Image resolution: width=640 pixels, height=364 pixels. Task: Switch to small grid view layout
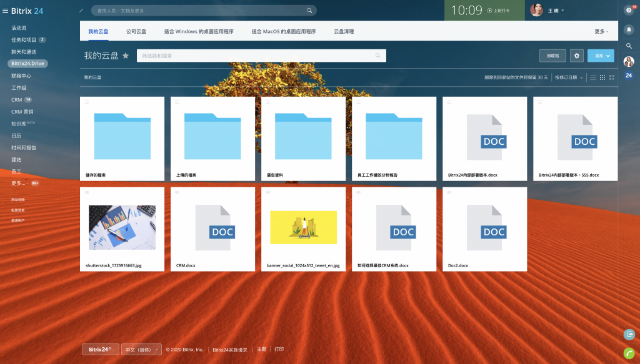point(602,77)
